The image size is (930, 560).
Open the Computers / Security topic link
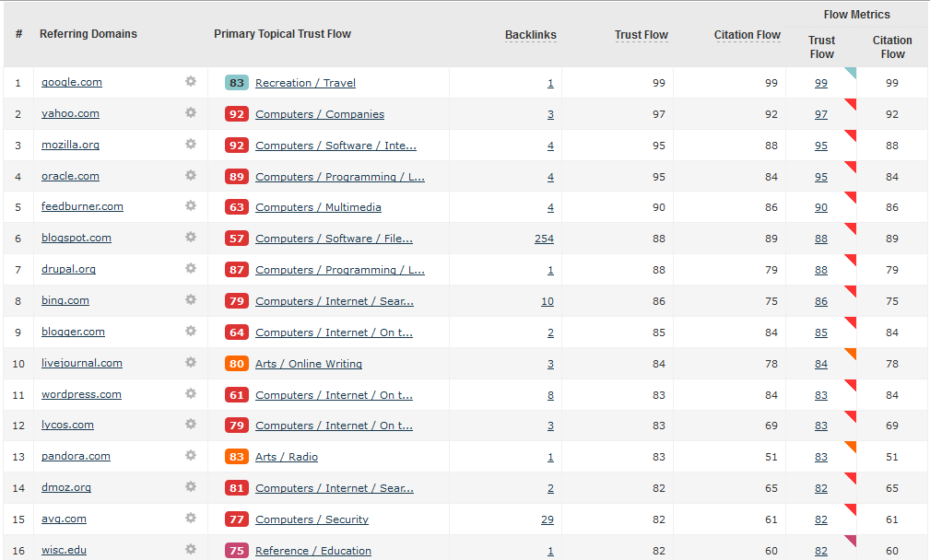pyautogui.click(x=312, y=519)
